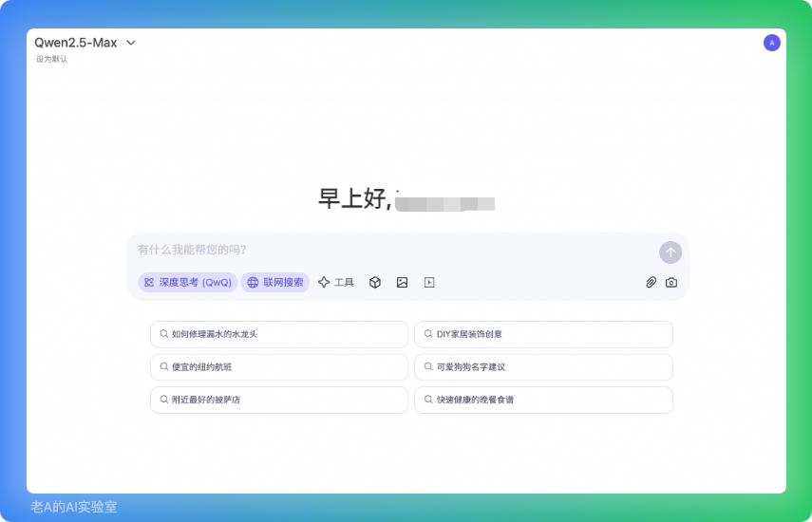Open the 工具 tools menu
Image resolution: width=812 pixels, height=522 pixels.
click(x=336, y=283)
